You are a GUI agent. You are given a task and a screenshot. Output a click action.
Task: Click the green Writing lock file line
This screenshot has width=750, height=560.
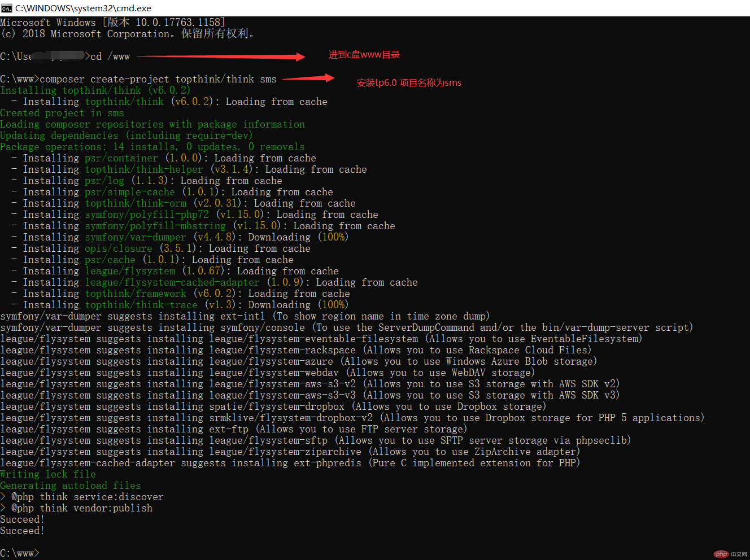(x=48, y=474)
